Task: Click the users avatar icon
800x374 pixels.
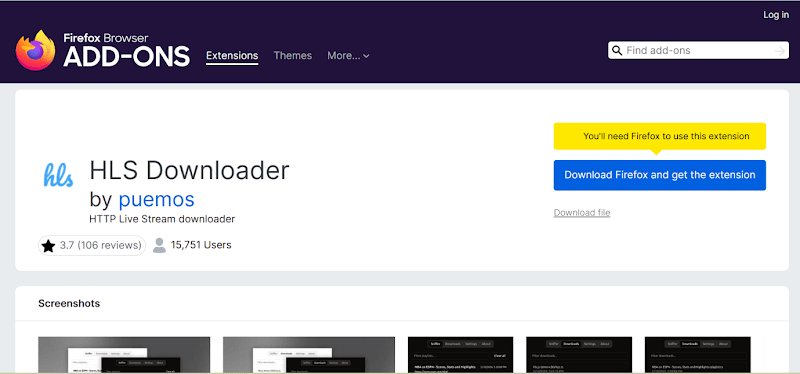Action: click(x=160, y=245)
